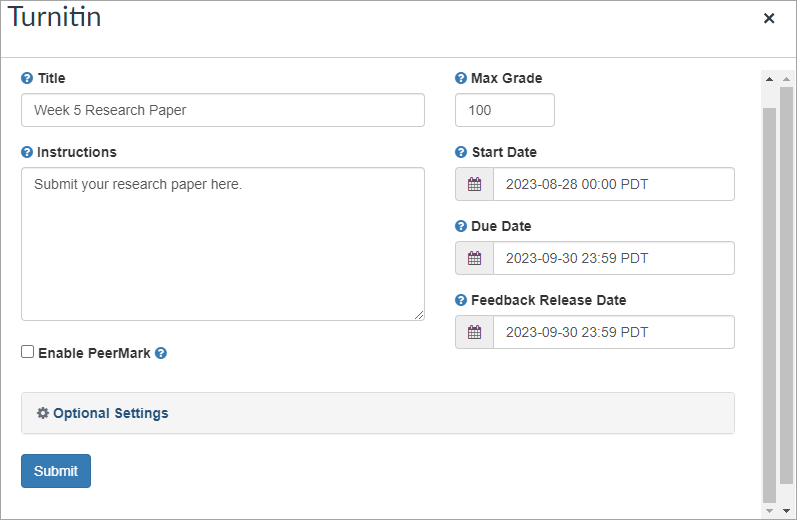The width and height of the screenshot is (797, 520).
Task: Close the Turnitin dialog
Action: (x=769, y=18)
